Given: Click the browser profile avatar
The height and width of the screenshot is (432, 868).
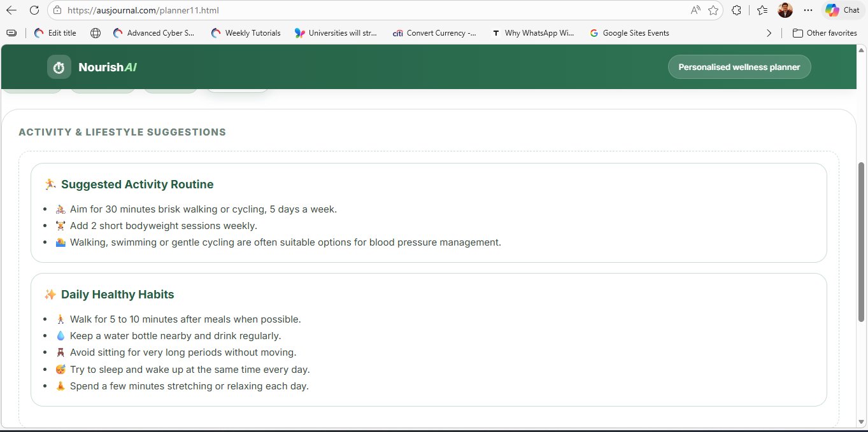Looking at the screenshot, I should coord(785,10).
